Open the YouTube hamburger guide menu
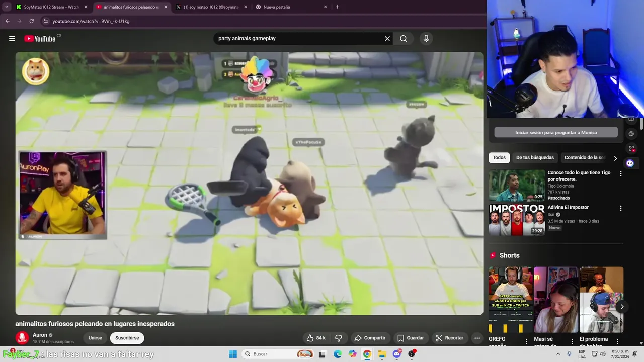 coord(12,39)
